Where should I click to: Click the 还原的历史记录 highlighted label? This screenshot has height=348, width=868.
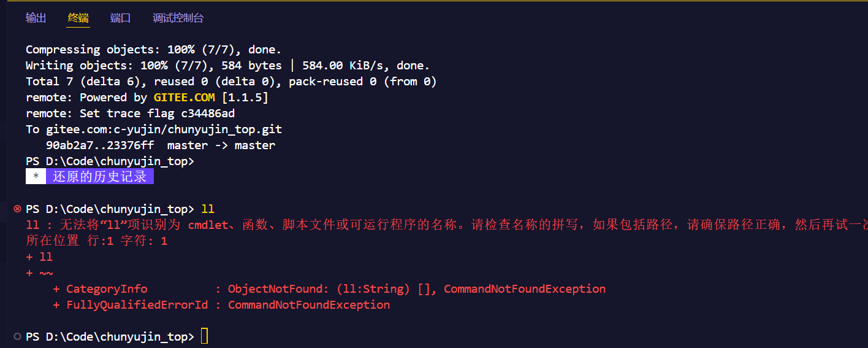pos(100,177)
